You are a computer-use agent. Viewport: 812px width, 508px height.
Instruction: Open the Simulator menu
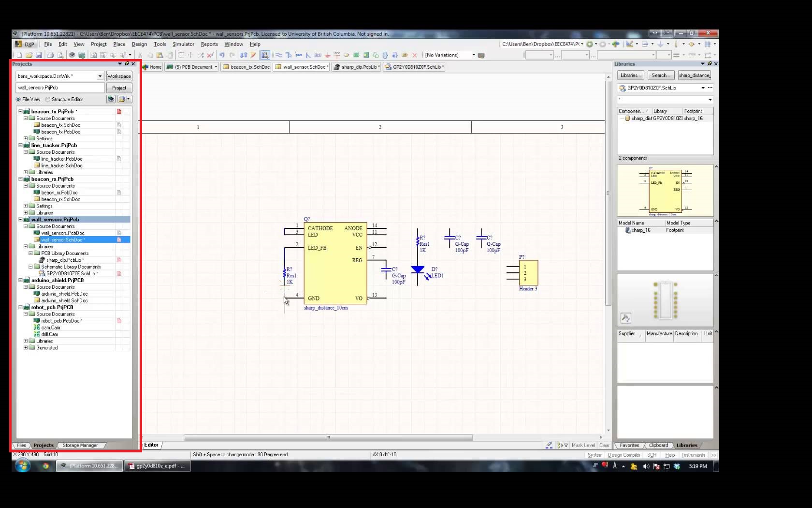pos(183,44)
